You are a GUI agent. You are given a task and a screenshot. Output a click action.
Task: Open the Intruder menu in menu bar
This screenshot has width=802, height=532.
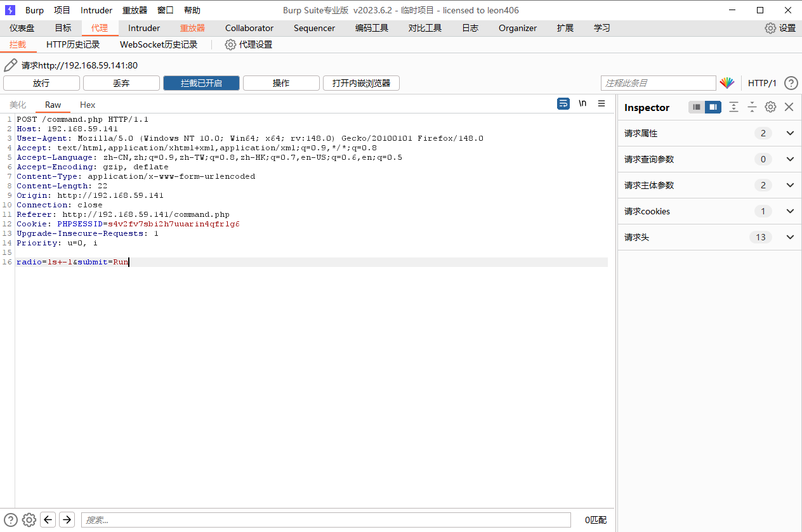click(96, 10)
